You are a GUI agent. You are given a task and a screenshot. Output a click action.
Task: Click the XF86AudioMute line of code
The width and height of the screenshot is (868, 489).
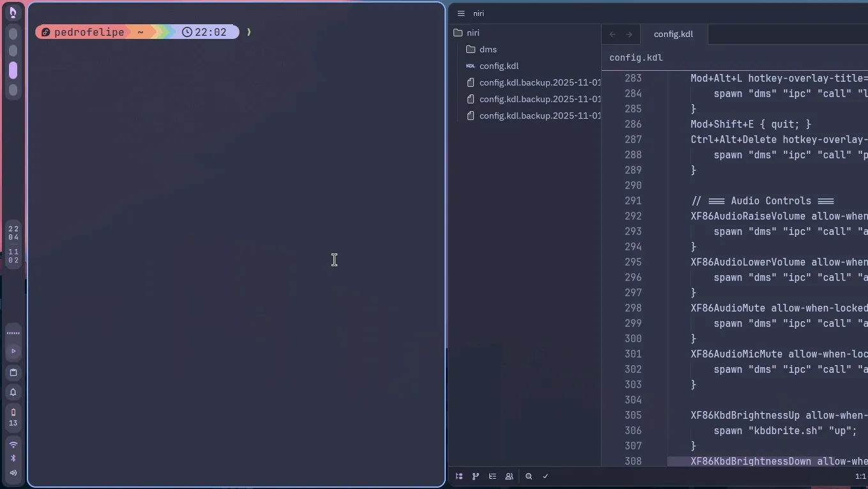pos(779,308)
